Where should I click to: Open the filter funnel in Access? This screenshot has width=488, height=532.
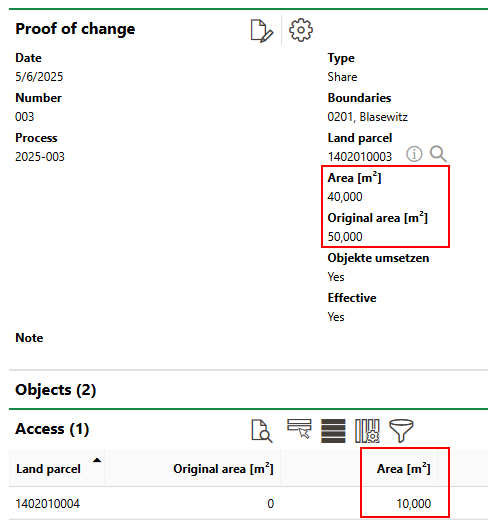(x=401, y=431)
